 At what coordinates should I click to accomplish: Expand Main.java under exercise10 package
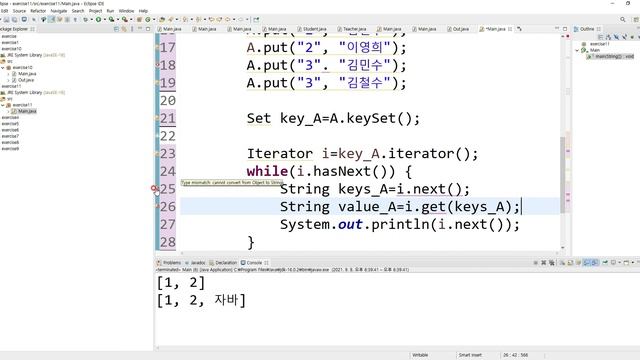click(x=8, y=74)
